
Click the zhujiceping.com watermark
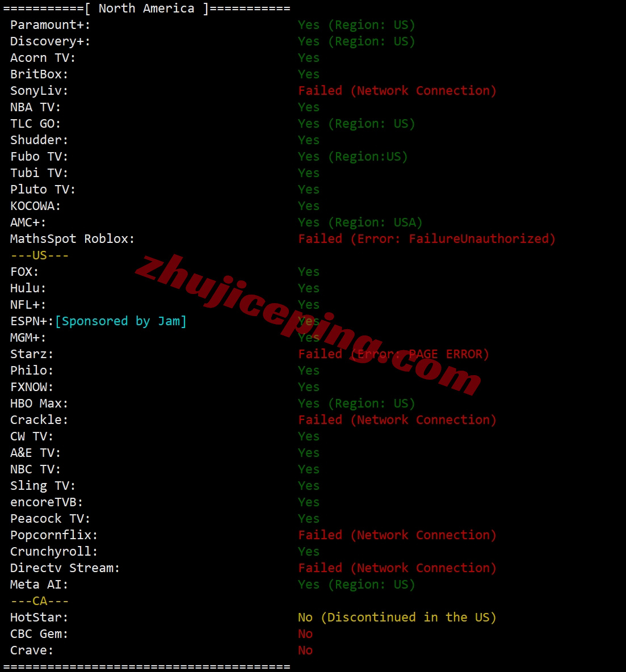pos(309,325)
